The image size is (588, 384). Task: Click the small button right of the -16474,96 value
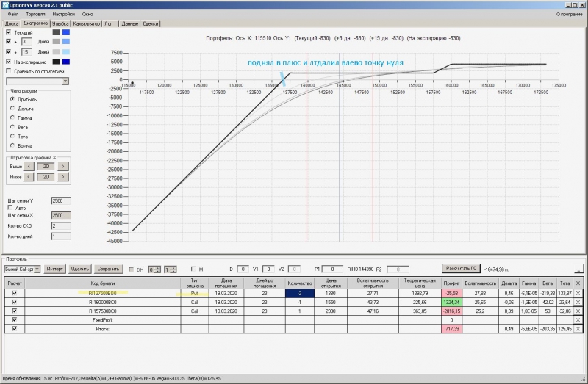tap(578, 269)
